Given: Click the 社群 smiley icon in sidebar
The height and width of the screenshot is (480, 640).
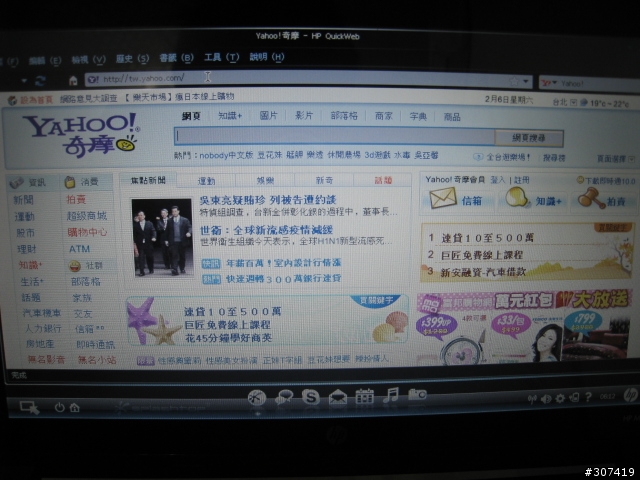Looking at the screenshot, I should tap(75, 266).
